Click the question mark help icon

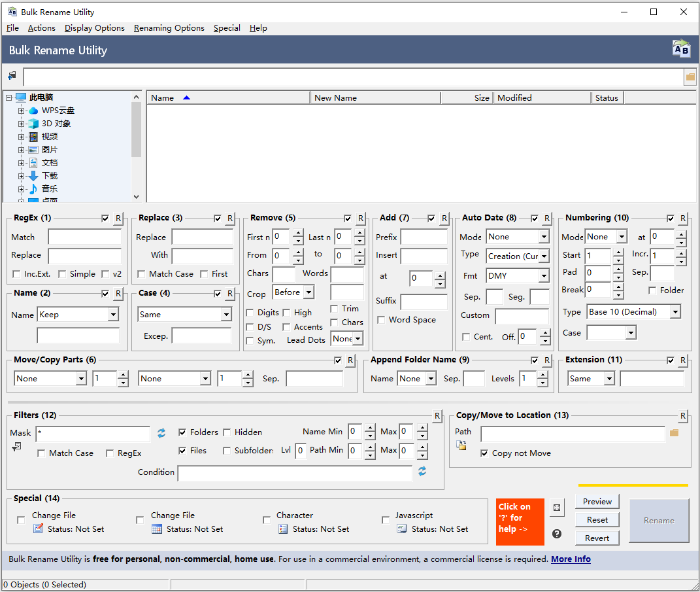coord(557,534)
